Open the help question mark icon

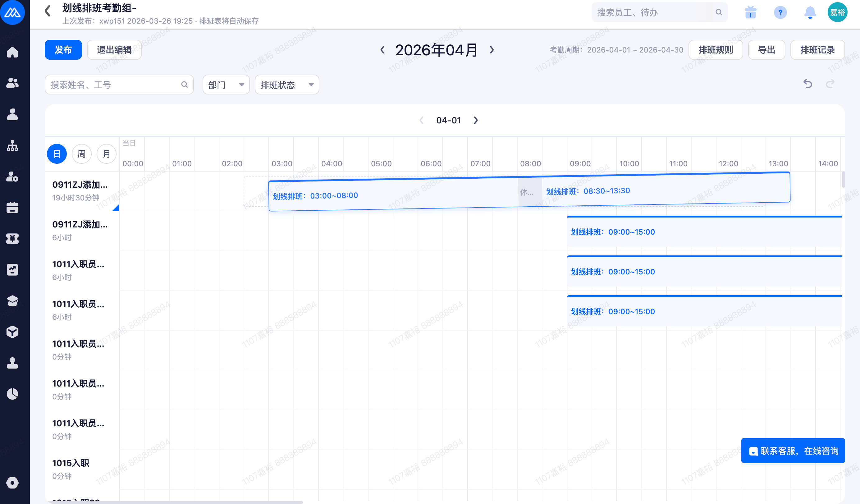point(780,13)
